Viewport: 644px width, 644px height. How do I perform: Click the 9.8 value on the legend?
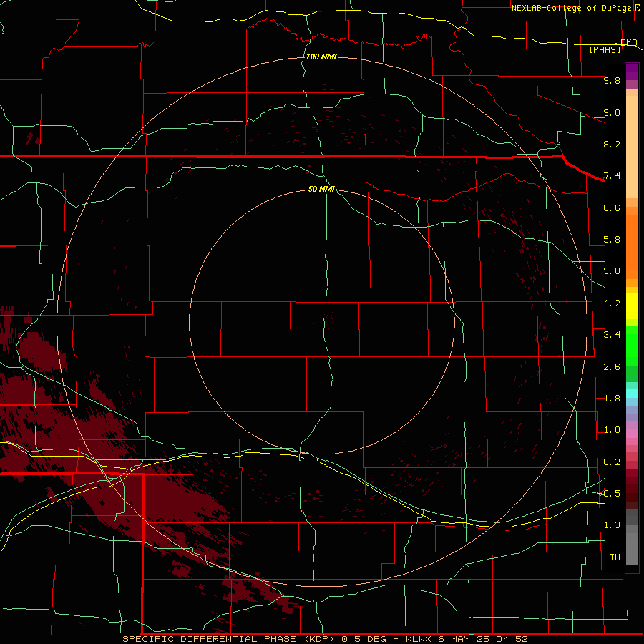tap(612, 80)
